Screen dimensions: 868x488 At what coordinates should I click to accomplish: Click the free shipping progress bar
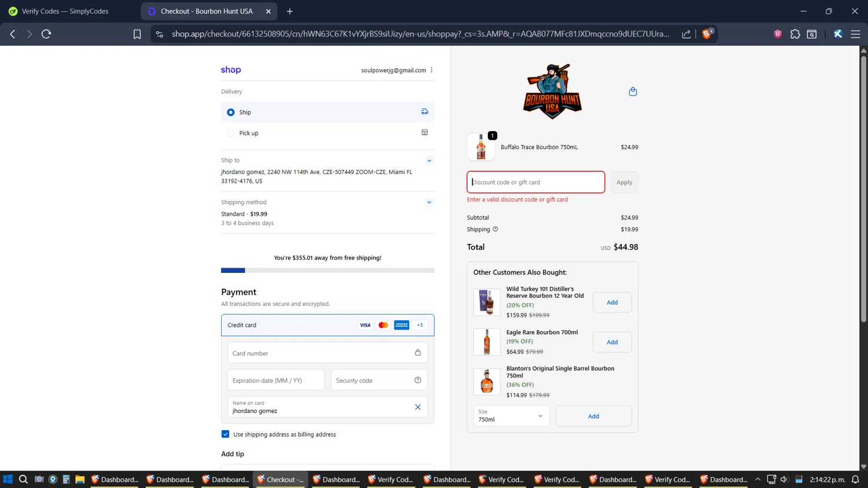(x=328, y=270)
